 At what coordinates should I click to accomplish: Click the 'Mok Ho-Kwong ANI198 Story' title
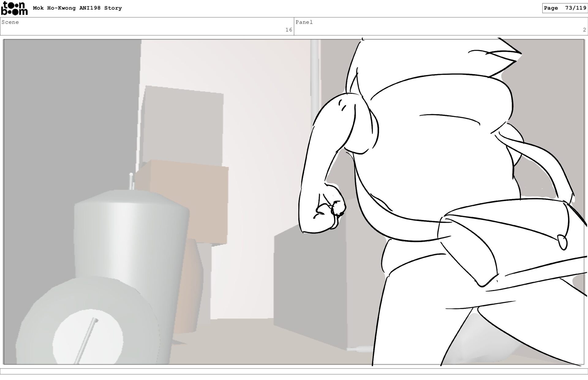coord(77,8)
